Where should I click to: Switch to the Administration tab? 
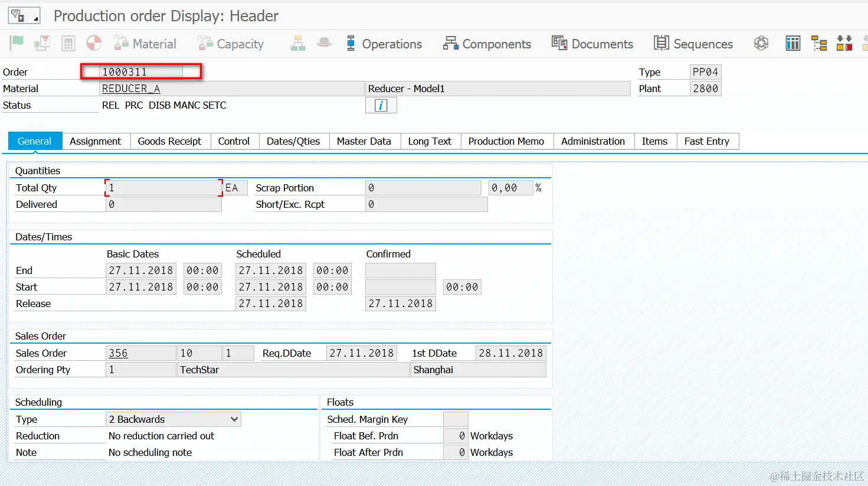[x=593, y=141]
